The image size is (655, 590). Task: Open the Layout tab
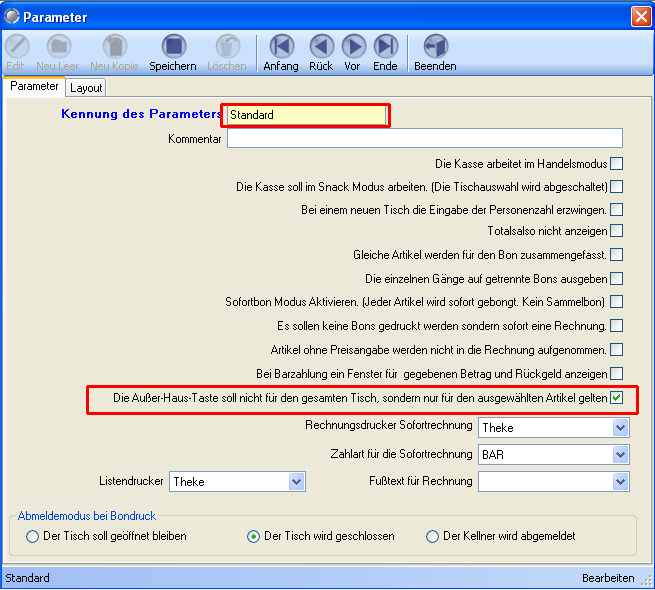[x=86, y=88]
